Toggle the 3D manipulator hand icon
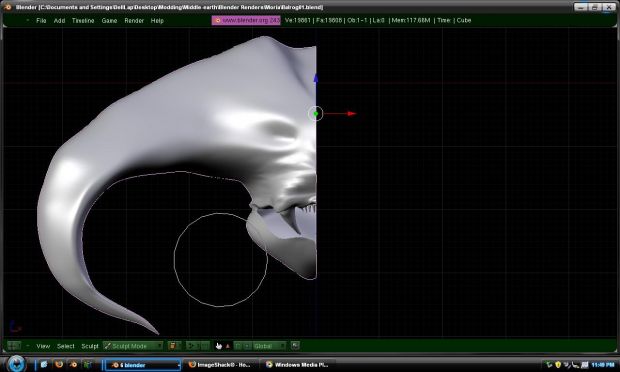This screenshot has width=620, height=372. (x=219, y=346)
